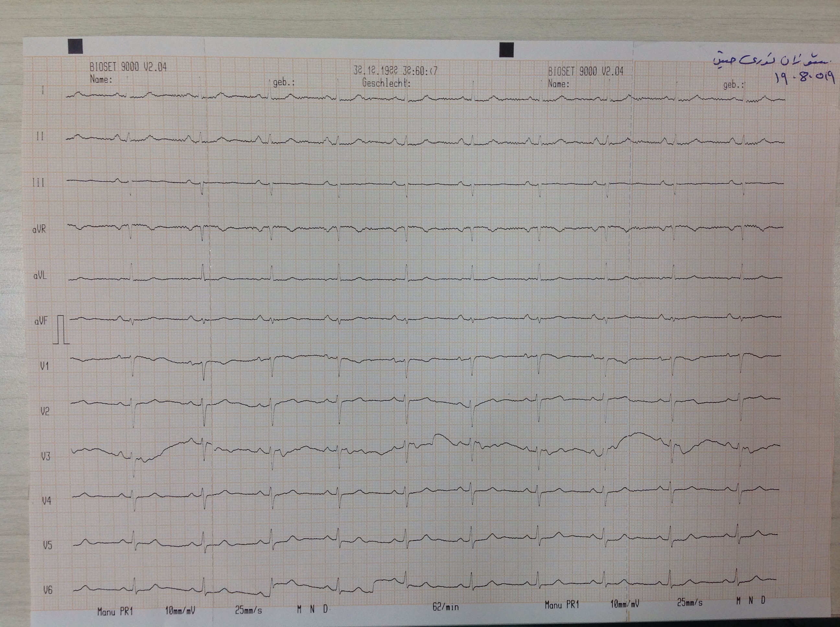
Task: Click the V1 lead label
Action: [x=45, y=366]
